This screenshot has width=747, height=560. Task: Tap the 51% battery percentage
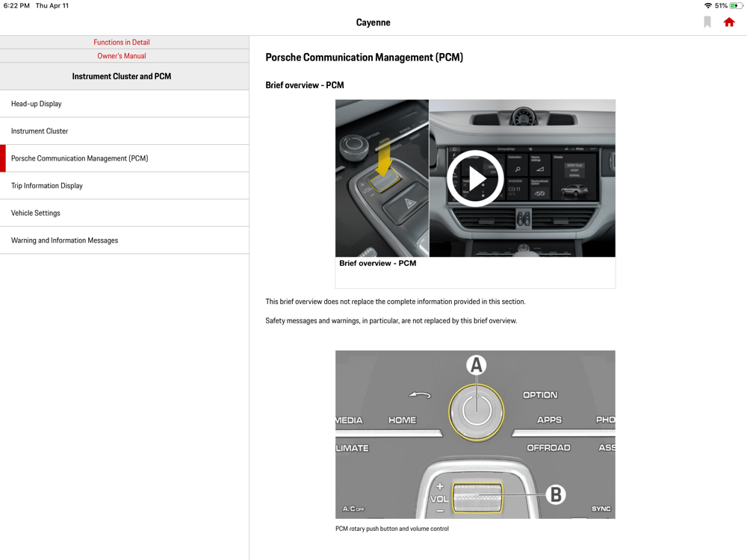[x=721, y=6]
